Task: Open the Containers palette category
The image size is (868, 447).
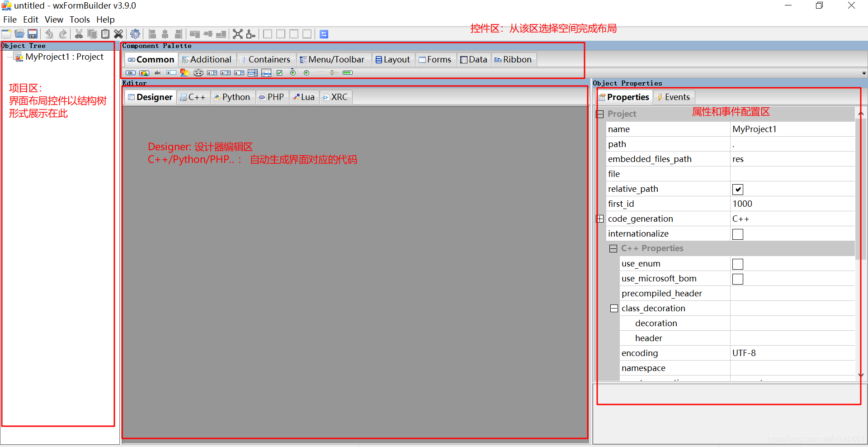Action: point(266,59)
